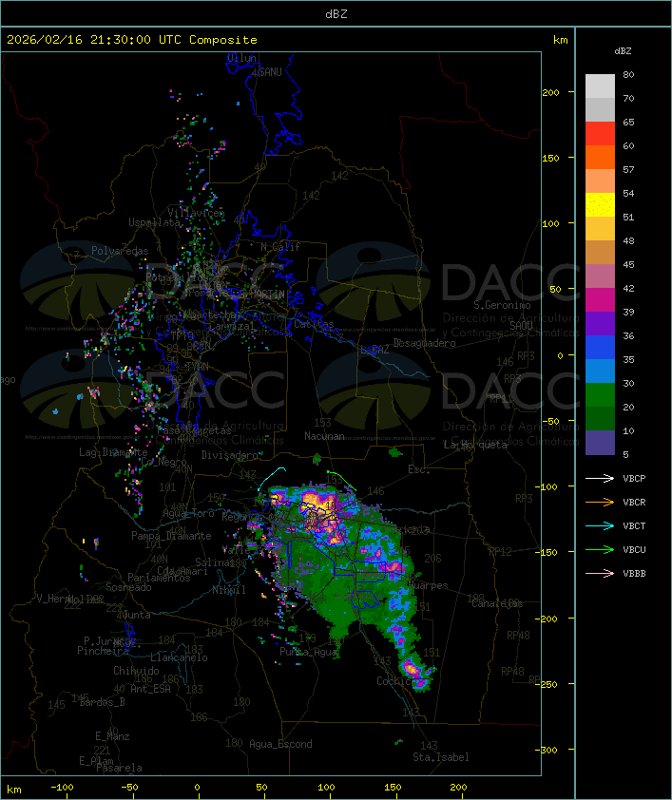Click the Huarpes map label
672x800 pixels.
point(428,585)
